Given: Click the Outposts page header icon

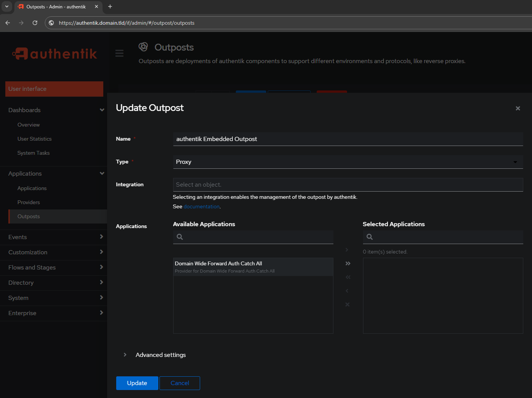Looking at the screenshot, I should point(143,47).
